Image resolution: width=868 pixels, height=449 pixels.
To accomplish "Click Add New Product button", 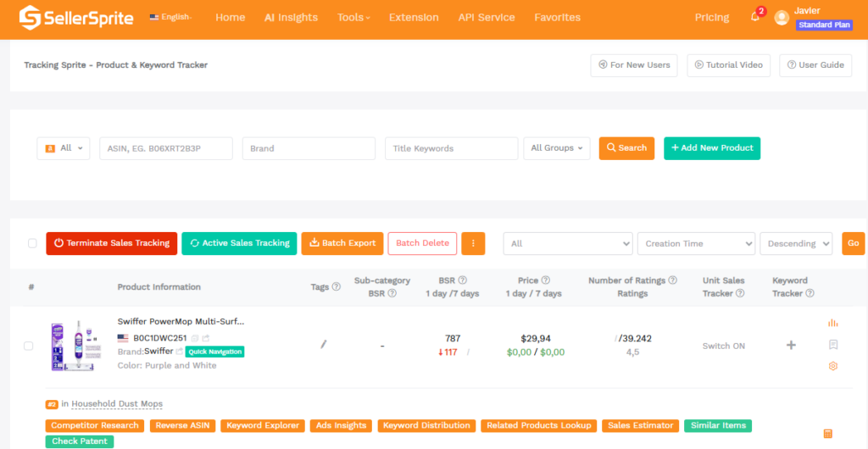I will coord(712,148).
